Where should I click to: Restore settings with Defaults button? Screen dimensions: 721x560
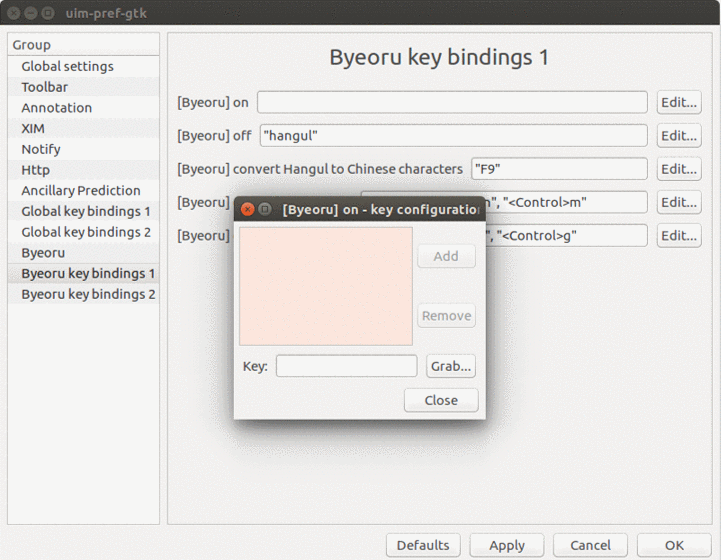tap(423, 545)
